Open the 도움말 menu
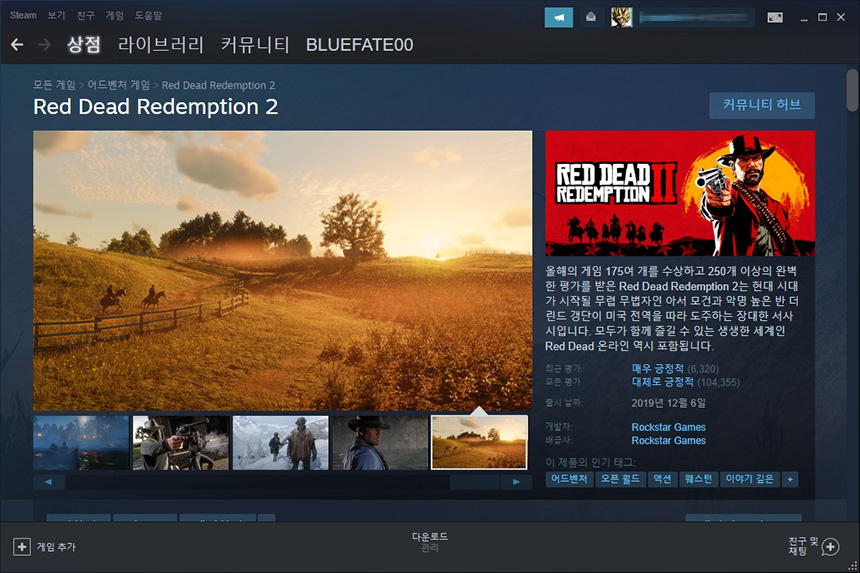Image resolution: width=860 pixels, height=573 pixels. point(148,15)
